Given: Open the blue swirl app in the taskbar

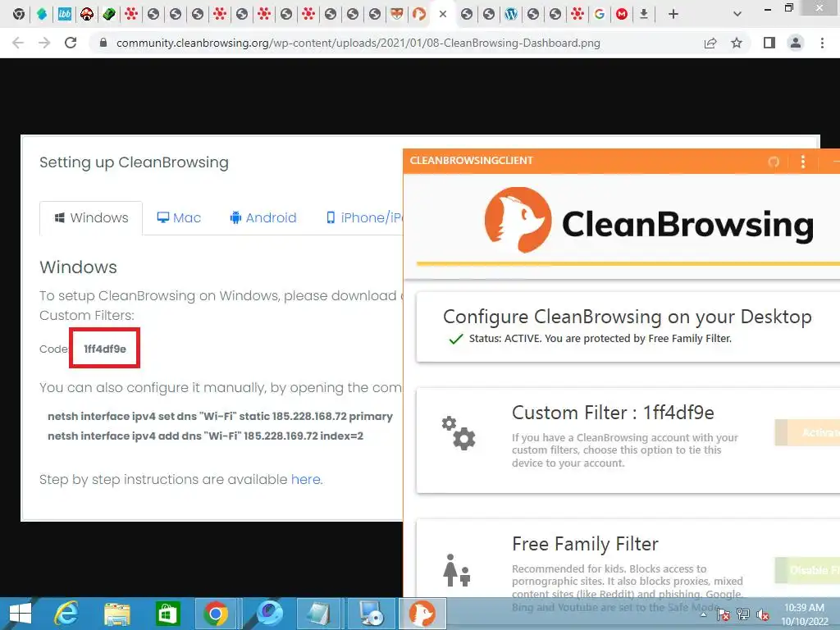Looking at the screenshot, I should click(269, 614).
